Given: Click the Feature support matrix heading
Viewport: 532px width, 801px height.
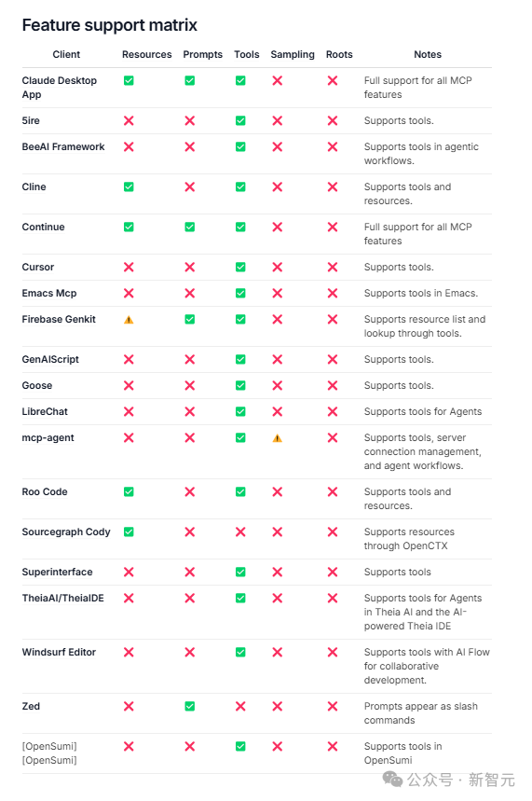Looking at the screenshot, I should tap(109, 25).
